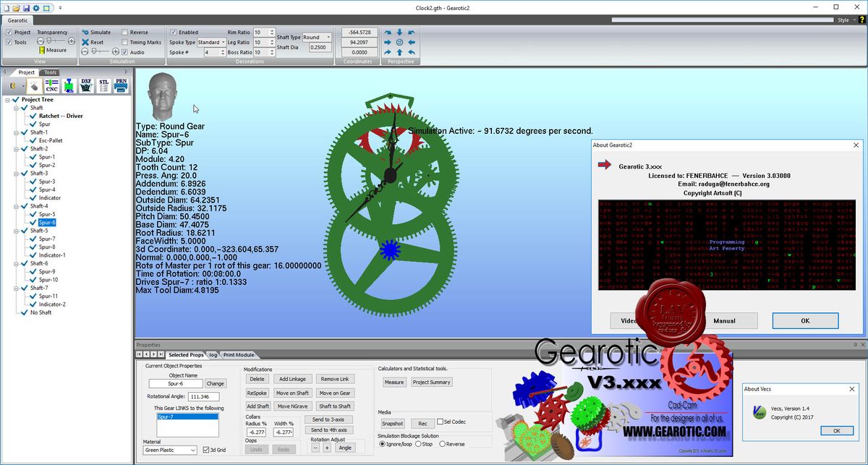Click Spoke # stepper arrows
The height and width of the screenshot is (465, 868).
coord(224,53)
